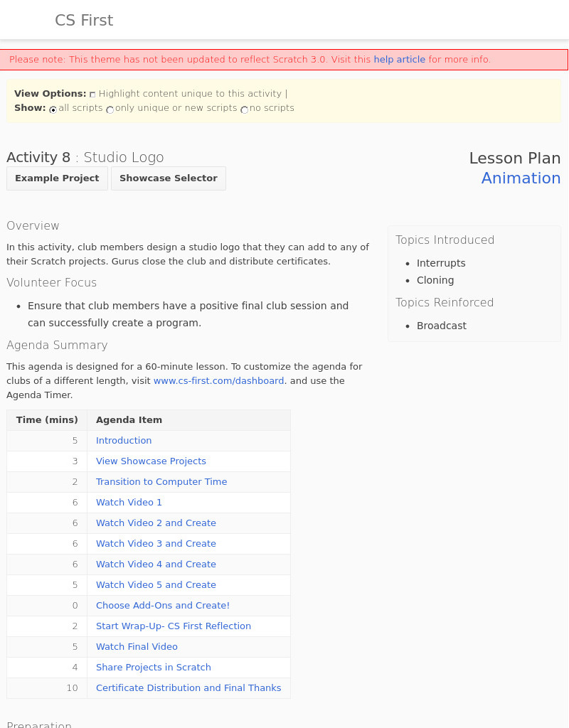569x728 pixels.
Task: Open "View Showcase Projects"
Action: (151, 461)
